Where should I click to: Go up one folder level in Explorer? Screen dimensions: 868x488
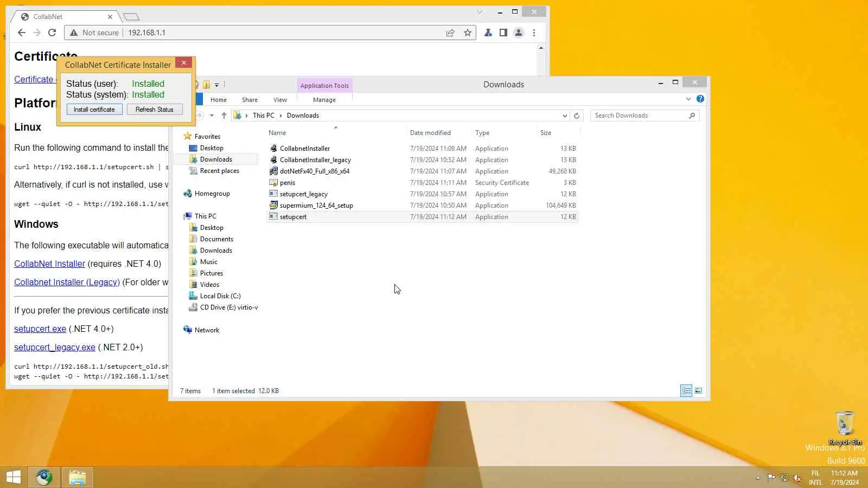click(224, 115)
